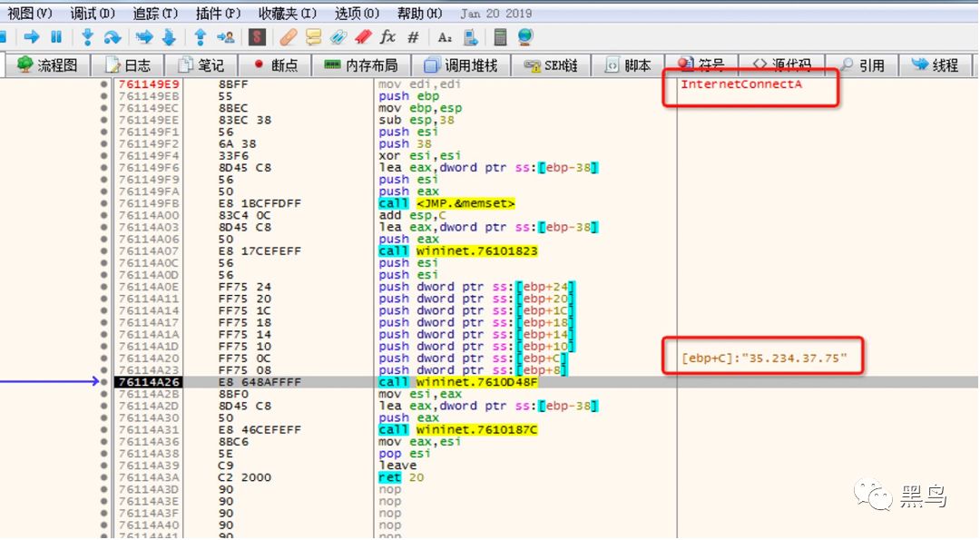Screen dimensions: 980x540
Task: Open the 选项(O) menu
Action: tap(357, 14)
